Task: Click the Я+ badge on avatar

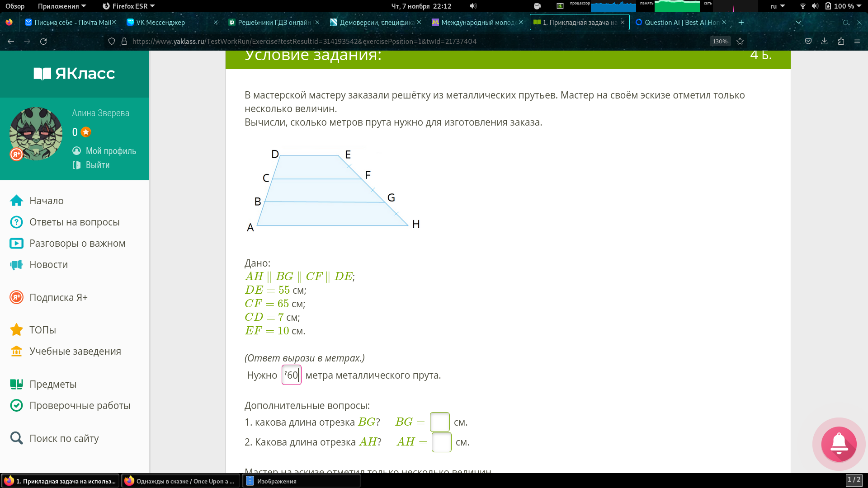Action: click(16, 155)
